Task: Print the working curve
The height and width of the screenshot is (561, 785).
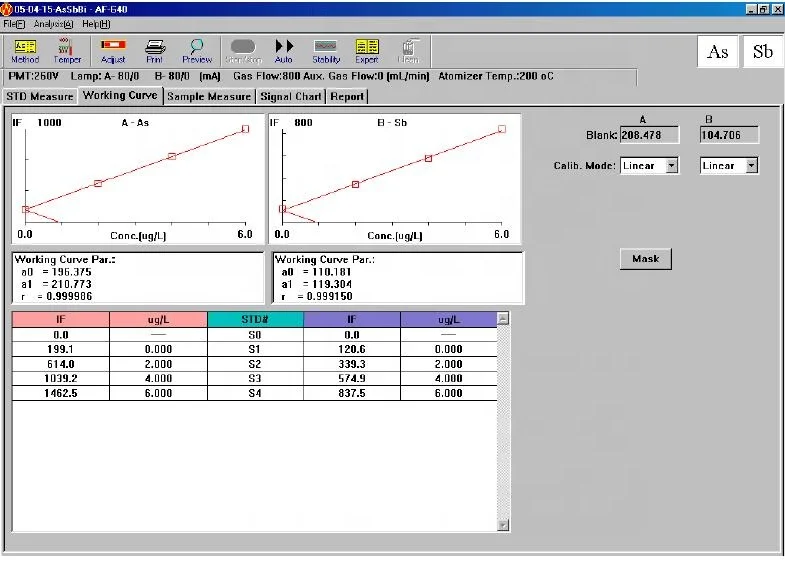Action: tap(155, 51)
